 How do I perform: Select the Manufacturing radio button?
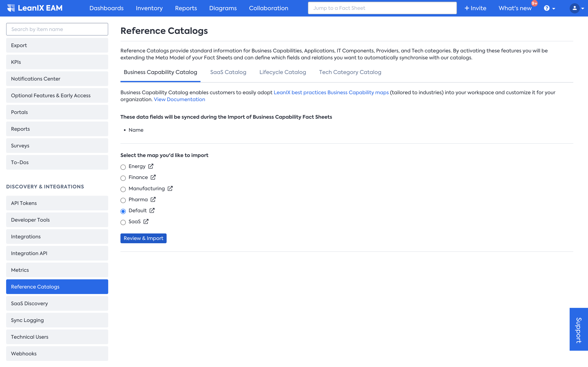pyautogui.click(x=123, y=189)
